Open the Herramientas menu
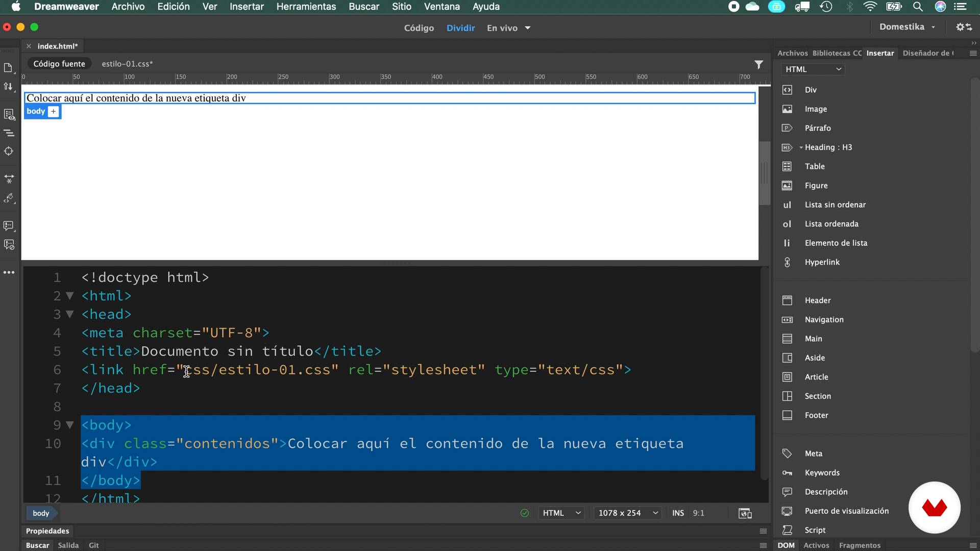Image resolution: width=980 pixels, height=551 pixels. pyautogui.click(x=306, y=7)
